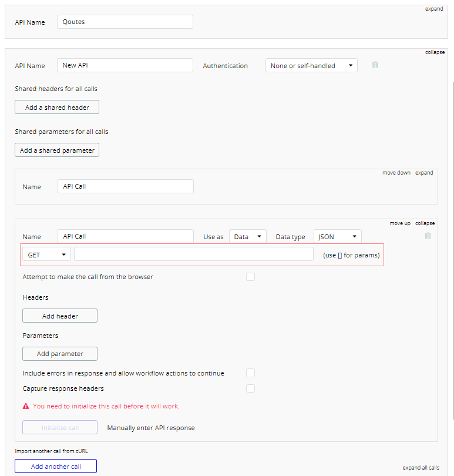Open the Authentication dropdown
The height and width of the screenshot is (476, 454).
(311, 65)
